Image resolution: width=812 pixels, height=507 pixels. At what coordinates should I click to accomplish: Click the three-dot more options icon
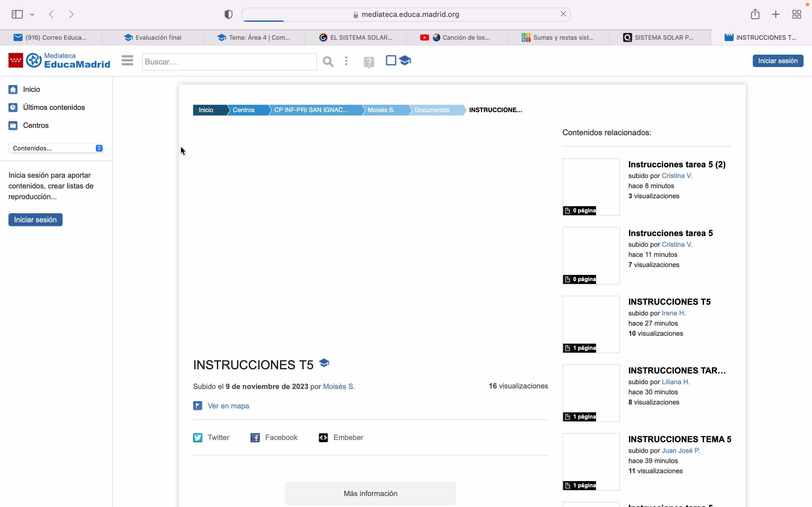pos(346,61)
